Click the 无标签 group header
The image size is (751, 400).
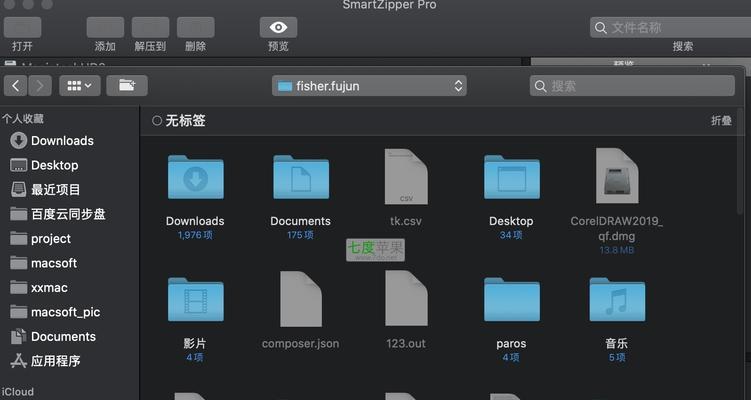point(185,121)
